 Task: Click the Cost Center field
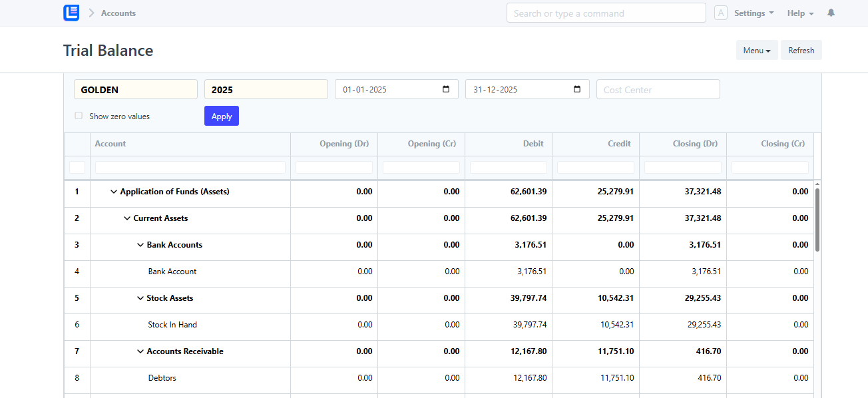[x=658, y=89]
